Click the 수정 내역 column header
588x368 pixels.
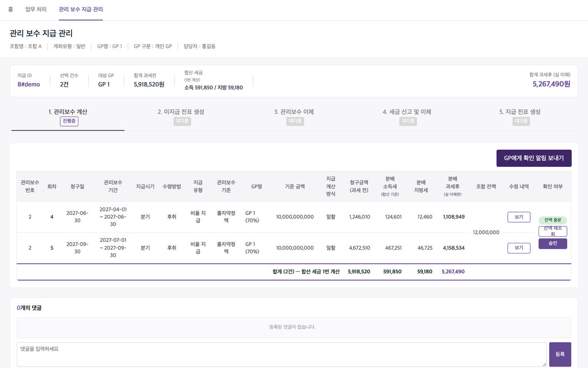519,186
